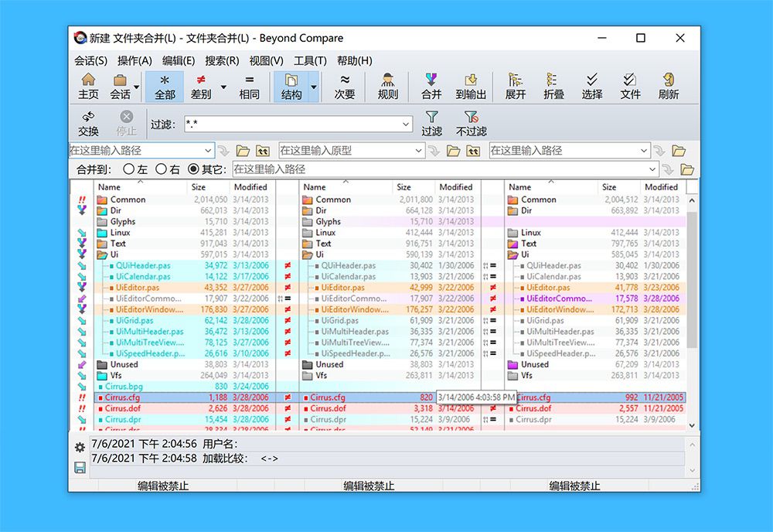Viewport: 773px width, 532px height.
Task: Click file list scrollbar down arrow
Action: tap(692, 425)
